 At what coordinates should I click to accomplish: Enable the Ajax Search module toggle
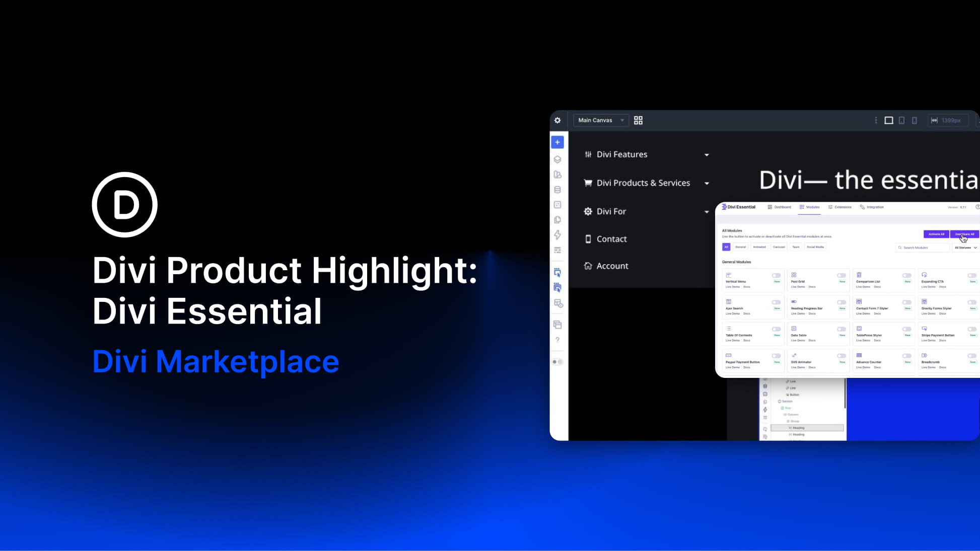pos(776,302)
